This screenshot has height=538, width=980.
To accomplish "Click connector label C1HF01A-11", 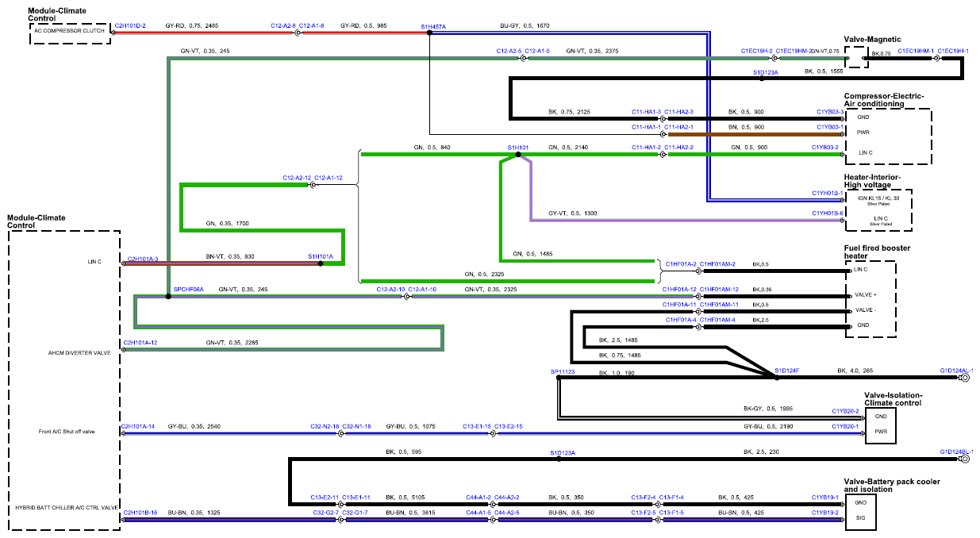I will click(679, 305).
